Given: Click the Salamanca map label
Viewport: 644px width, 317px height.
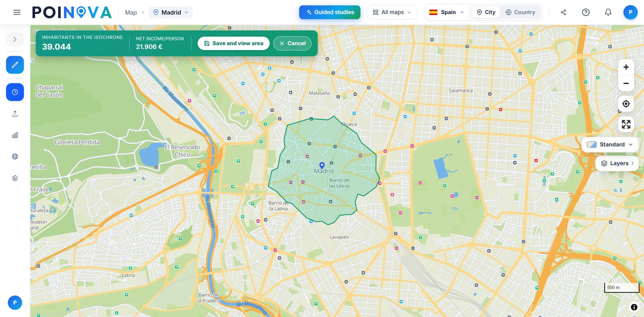Looking at the screenshot, I should coord(460,91).
